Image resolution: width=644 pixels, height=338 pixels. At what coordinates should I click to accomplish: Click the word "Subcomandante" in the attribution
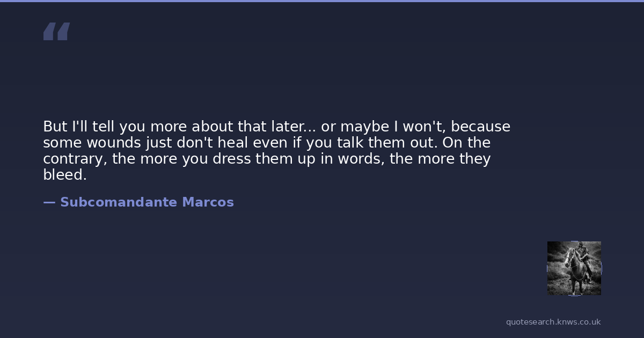[119, 202]
